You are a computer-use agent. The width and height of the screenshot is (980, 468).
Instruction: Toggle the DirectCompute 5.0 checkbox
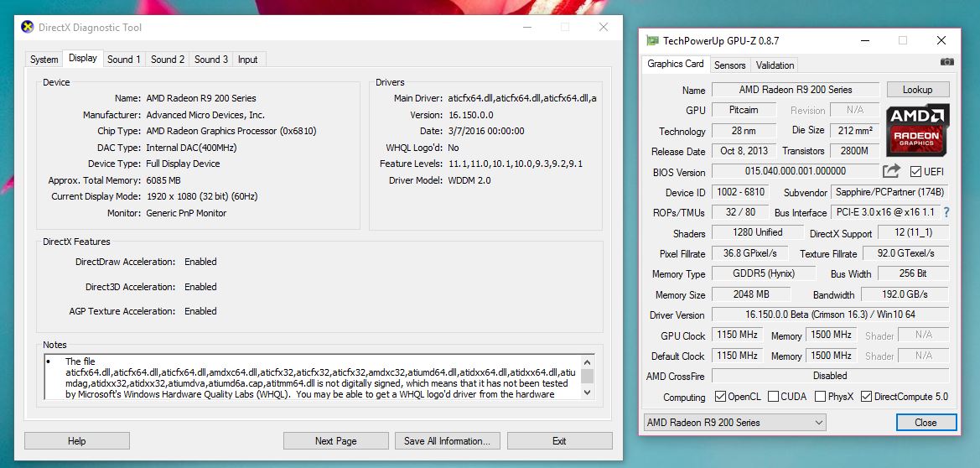[866, 397]
